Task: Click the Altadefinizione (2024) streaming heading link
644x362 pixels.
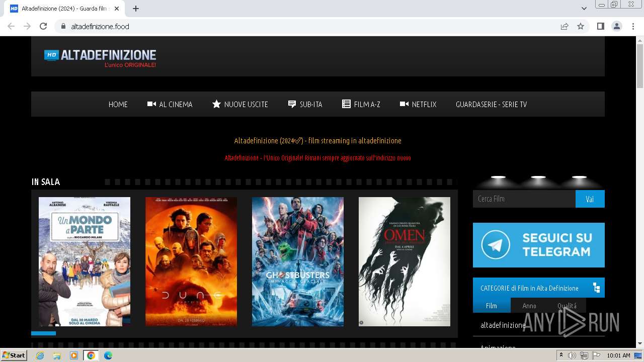Action: 317,140
